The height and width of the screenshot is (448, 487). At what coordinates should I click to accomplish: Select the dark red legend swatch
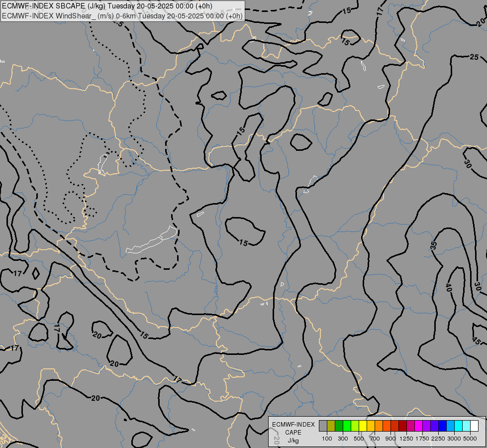tap(402, 426)
